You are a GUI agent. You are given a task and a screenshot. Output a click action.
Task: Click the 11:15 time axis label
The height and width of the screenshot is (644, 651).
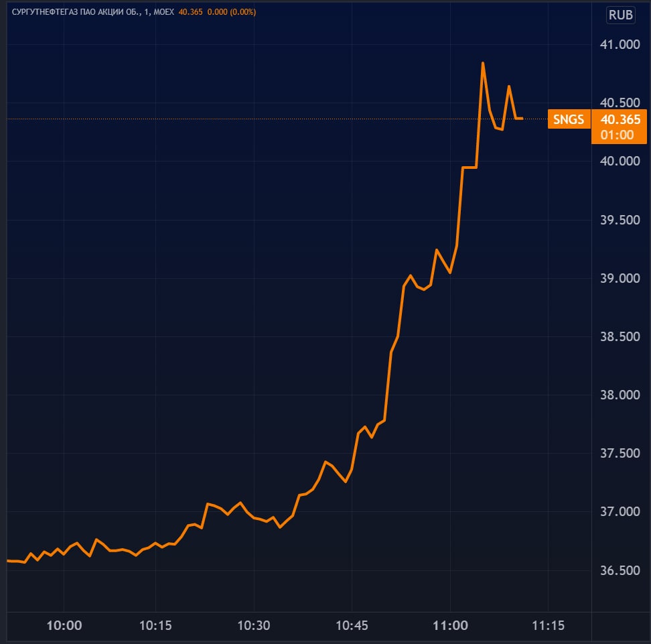pos(548,625)
